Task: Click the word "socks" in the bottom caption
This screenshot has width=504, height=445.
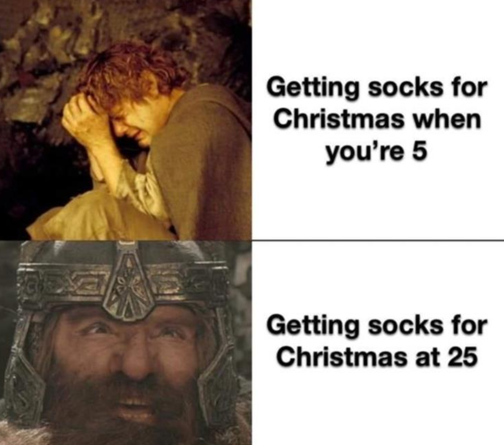Action: 401,326
